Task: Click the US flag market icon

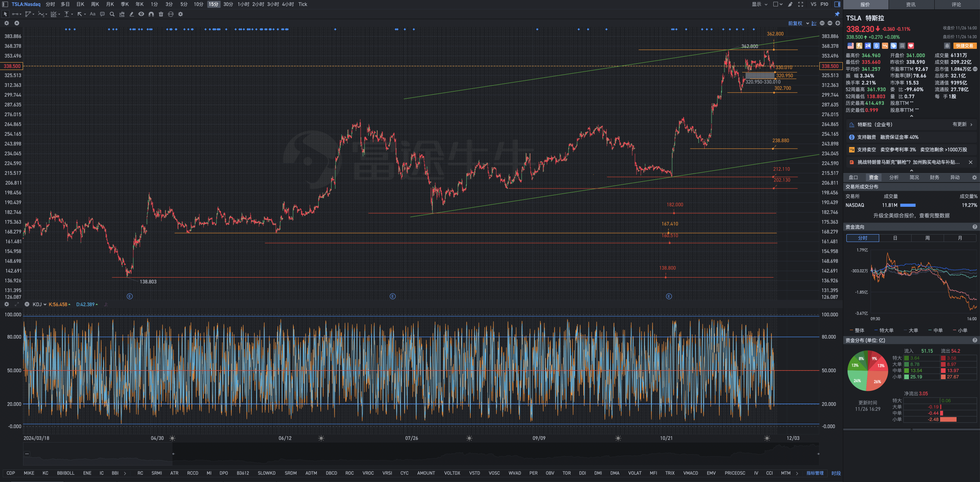Action: point(851,46)
